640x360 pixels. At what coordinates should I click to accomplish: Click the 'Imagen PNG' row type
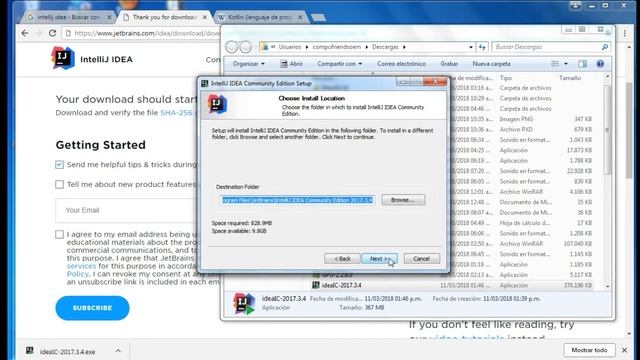(516, 119)
